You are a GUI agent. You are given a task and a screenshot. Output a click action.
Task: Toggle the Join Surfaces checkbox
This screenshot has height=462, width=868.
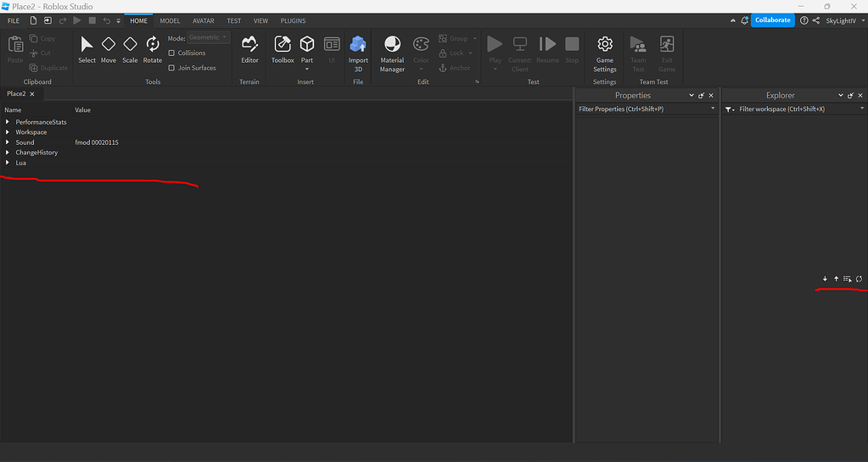171,68
